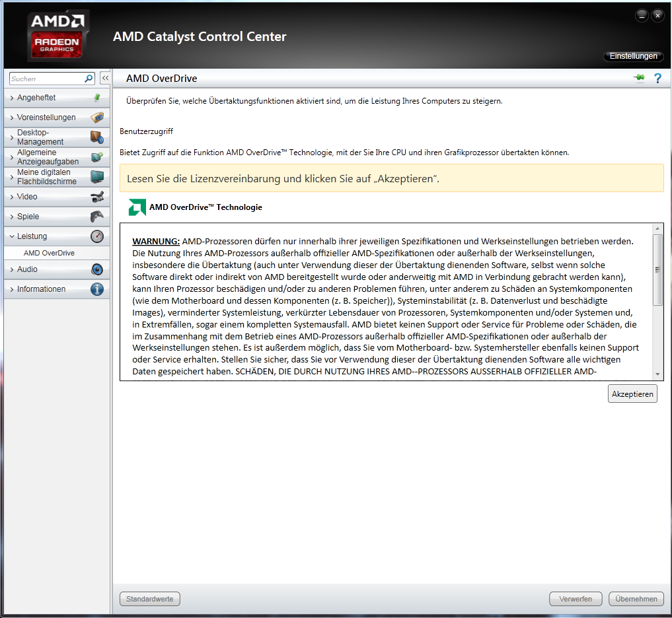Close the Catalyst Control Center window
The height and width of the screenshot is (618, 672).
click(x=657, y=15)
